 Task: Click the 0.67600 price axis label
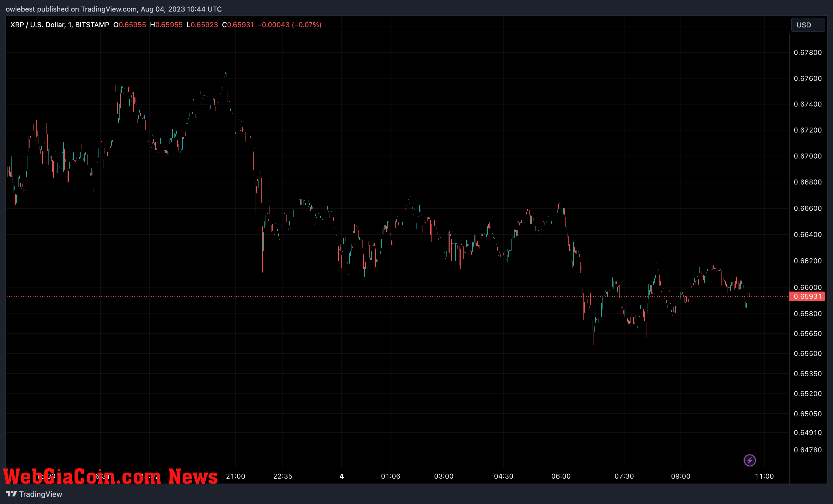[808, 78]
